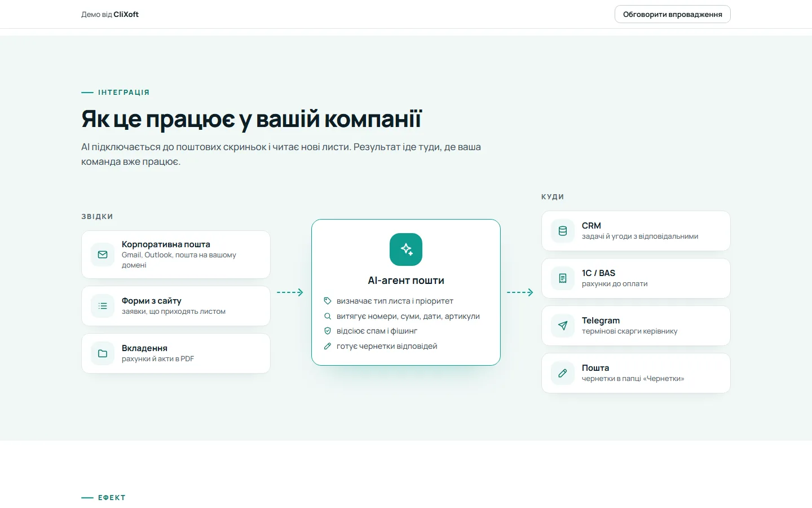Click the ЕФЕКТ section label
The image size is (812, 508).
[x=112, y=498]
